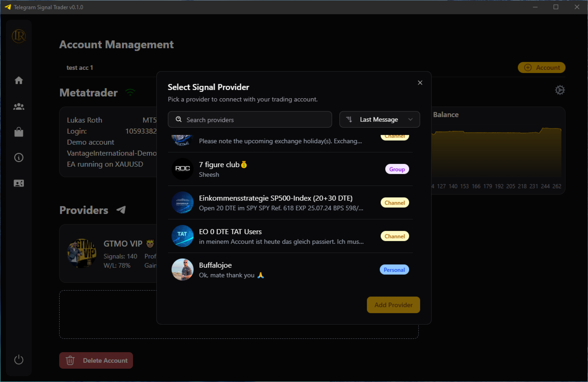Select the test acc 1 tab
The width and height of the screenshot is (588, 382).
(x=80, y=67)
